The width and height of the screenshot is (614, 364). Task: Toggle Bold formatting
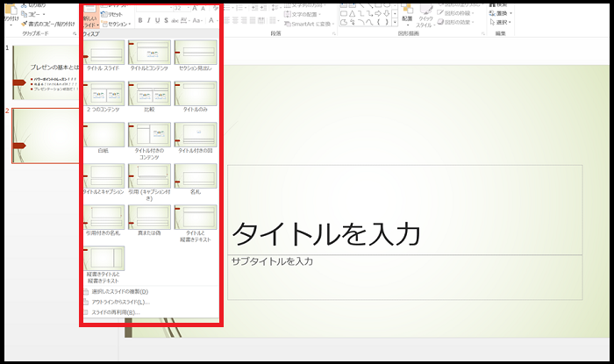tap(140, 20)
